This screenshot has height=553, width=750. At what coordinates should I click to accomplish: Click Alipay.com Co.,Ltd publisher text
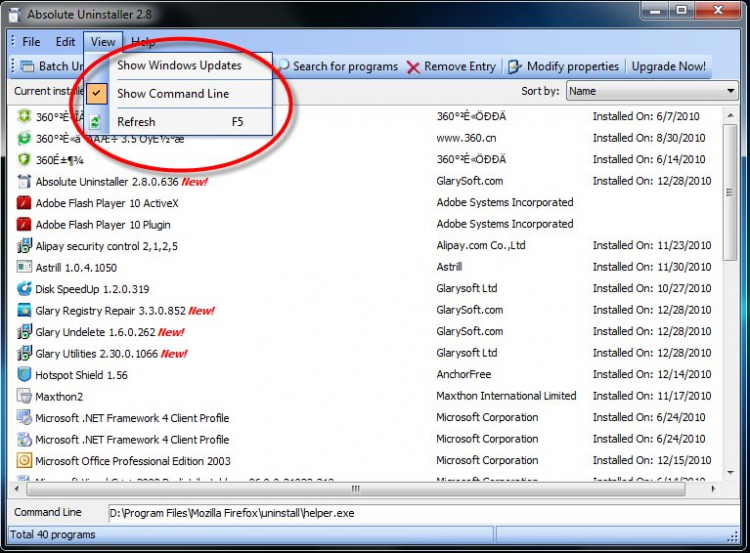(481, 245)
